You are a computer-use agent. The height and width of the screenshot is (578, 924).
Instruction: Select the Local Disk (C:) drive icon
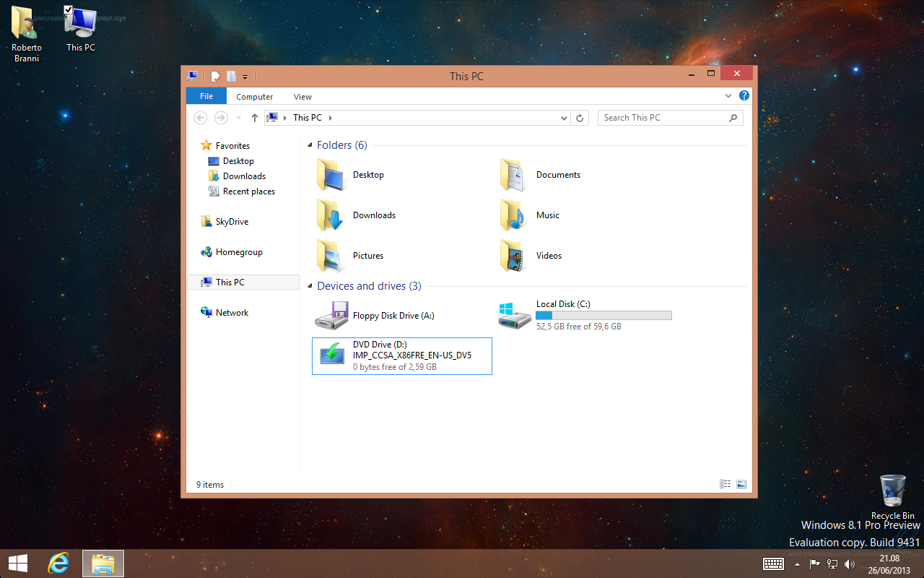pyautogui.click(x=515, y=316)
